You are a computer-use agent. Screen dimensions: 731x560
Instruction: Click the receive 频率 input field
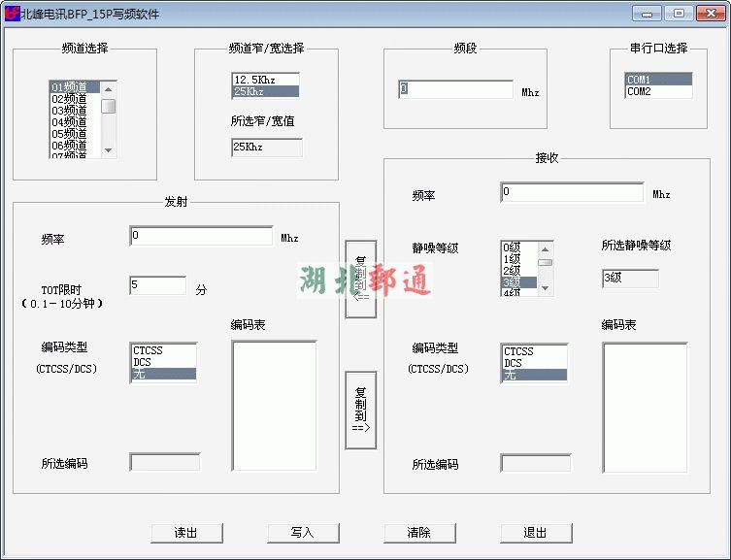tap(572, 192)
